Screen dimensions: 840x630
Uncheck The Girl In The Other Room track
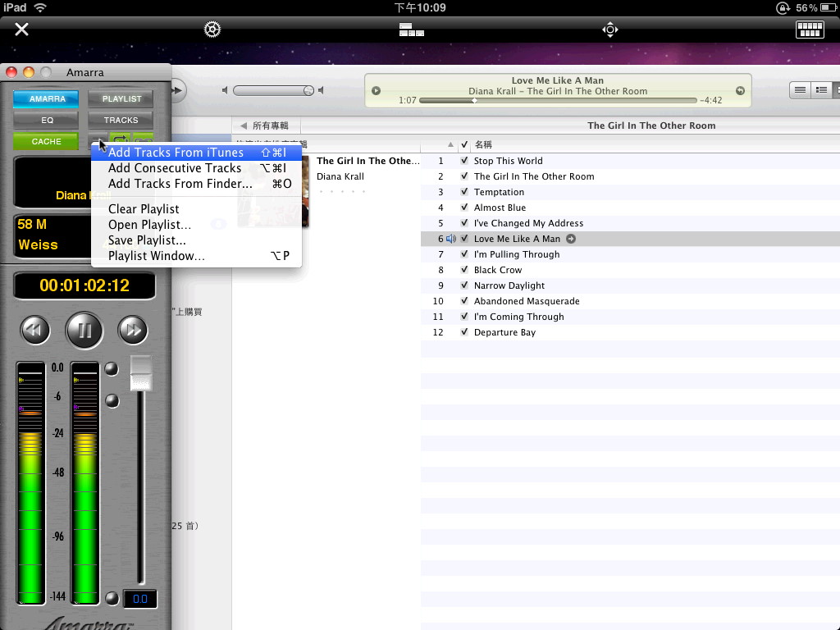click(x=464, y=176)
